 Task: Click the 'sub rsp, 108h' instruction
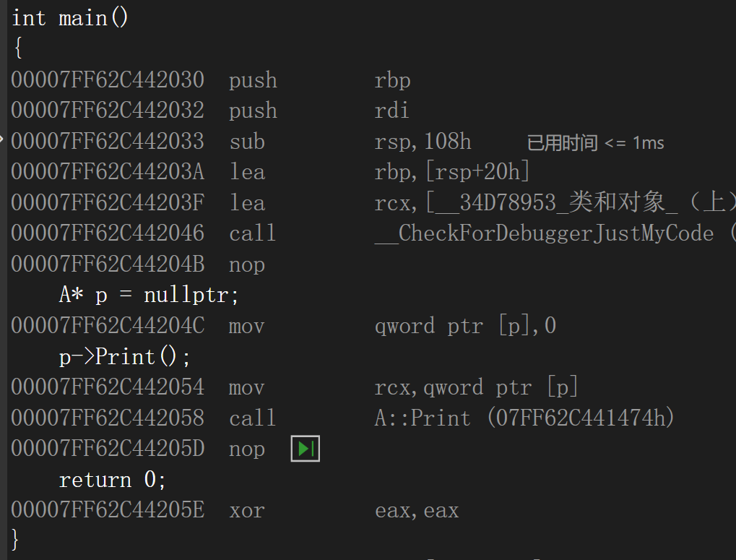point(241,142)
